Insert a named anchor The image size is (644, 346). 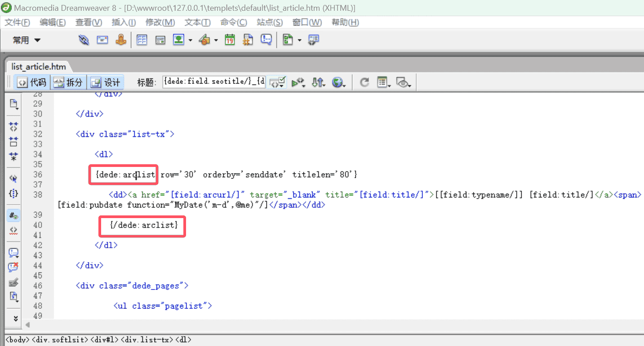coord(121,40)
